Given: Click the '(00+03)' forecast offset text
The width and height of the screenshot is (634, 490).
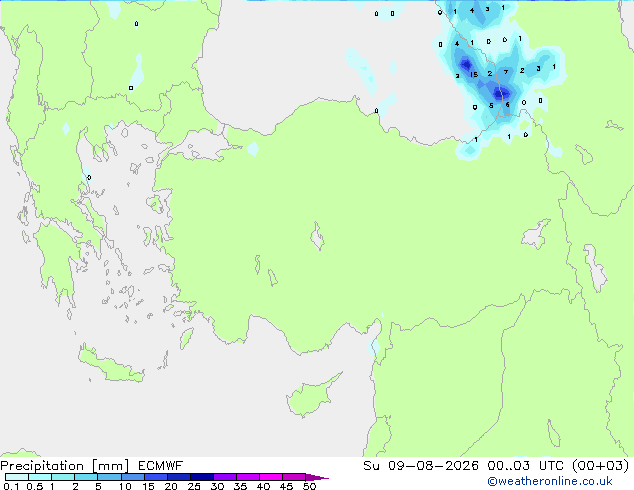Looking at the screenshot, I should [601, 466].
